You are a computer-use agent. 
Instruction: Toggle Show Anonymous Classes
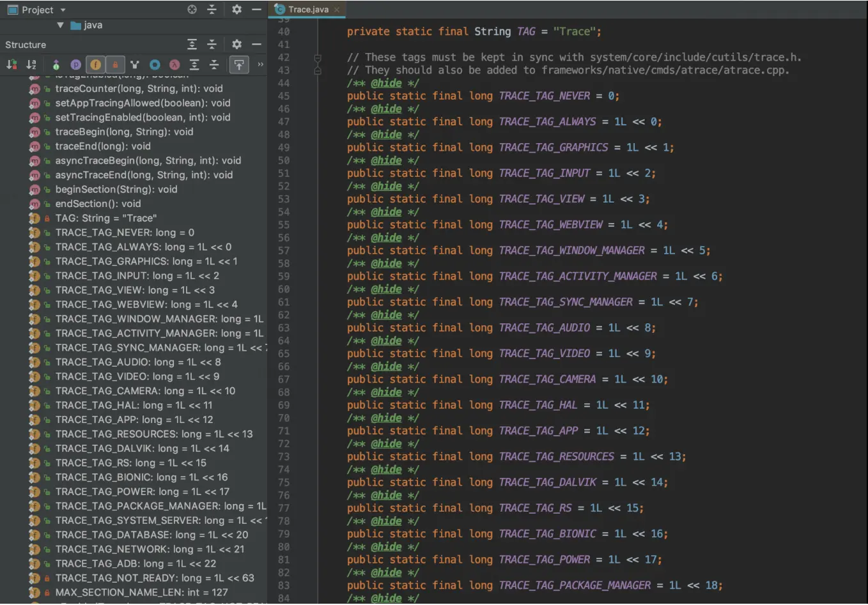155,65
